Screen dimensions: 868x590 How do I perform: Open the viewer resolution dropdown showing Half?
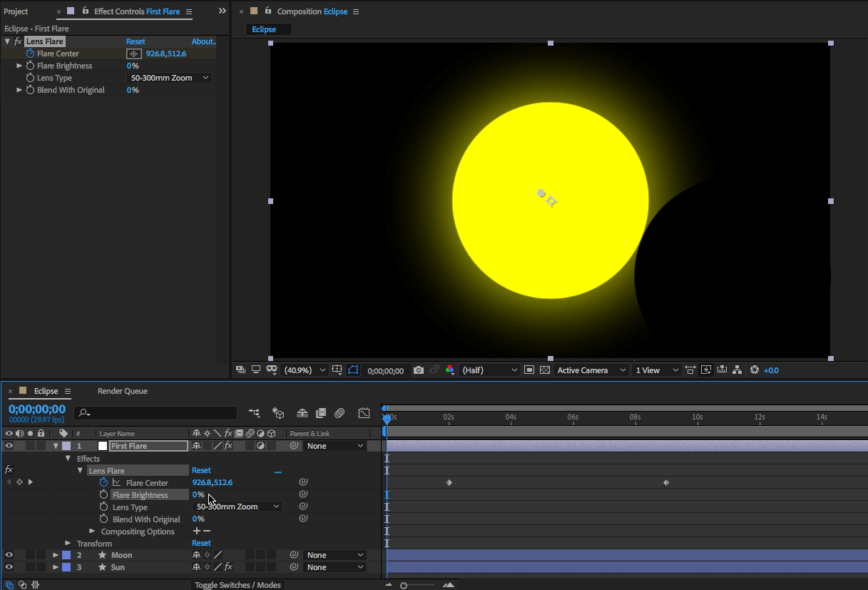tap(490, 370)
